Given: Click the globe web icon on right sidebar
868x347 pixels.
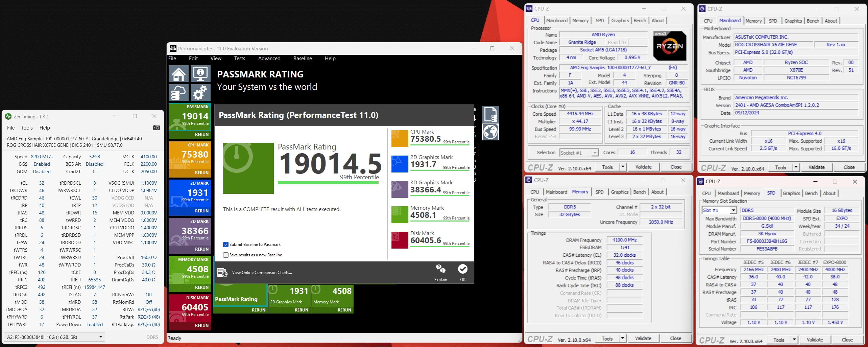Looking at the screenshot, I should coord(490,132).
